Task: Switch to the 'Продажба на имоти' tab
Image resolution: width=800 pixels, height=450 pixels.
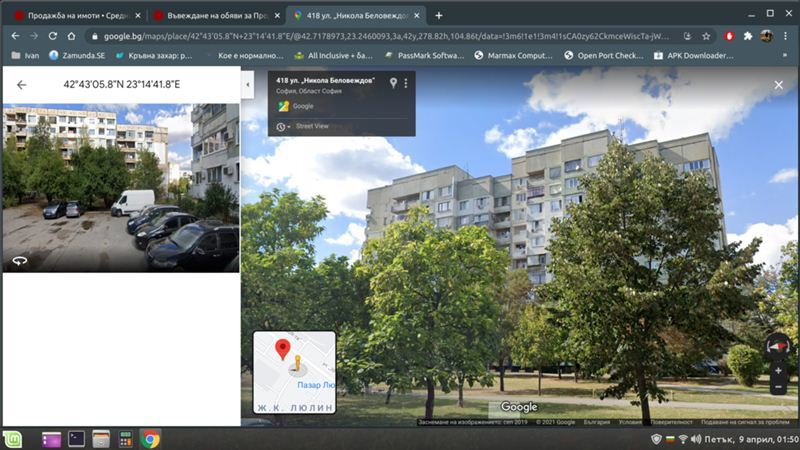Action: click(75, 15)
